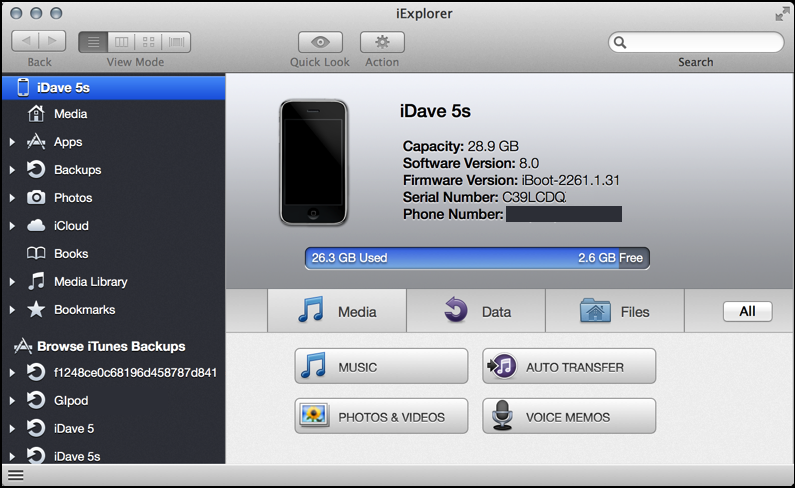Screen dimensions: 795x488
Task: Open the AUTO TRANSFER button
Action: pos(569,366)
